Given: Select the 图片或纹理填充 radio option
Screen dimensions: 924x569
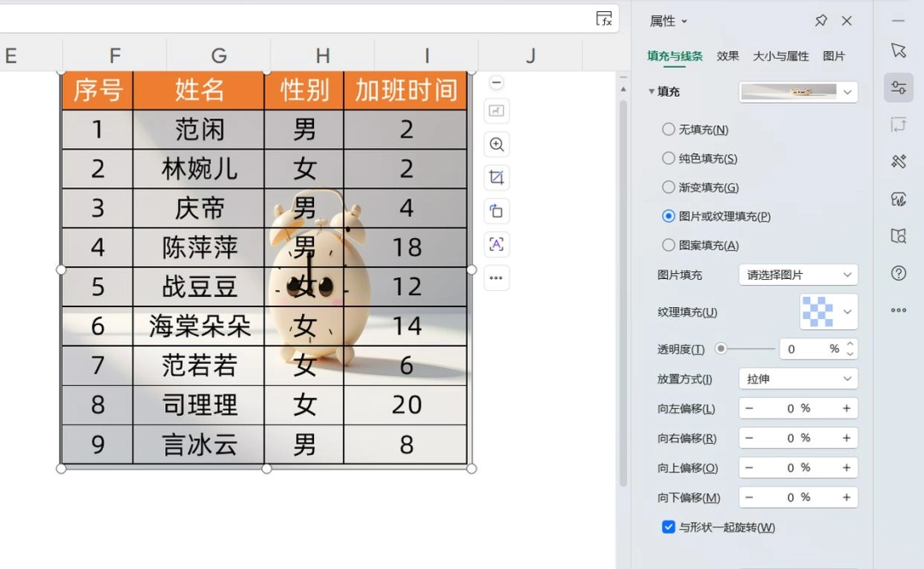Looking at the screenshot, I should [668, 216].
